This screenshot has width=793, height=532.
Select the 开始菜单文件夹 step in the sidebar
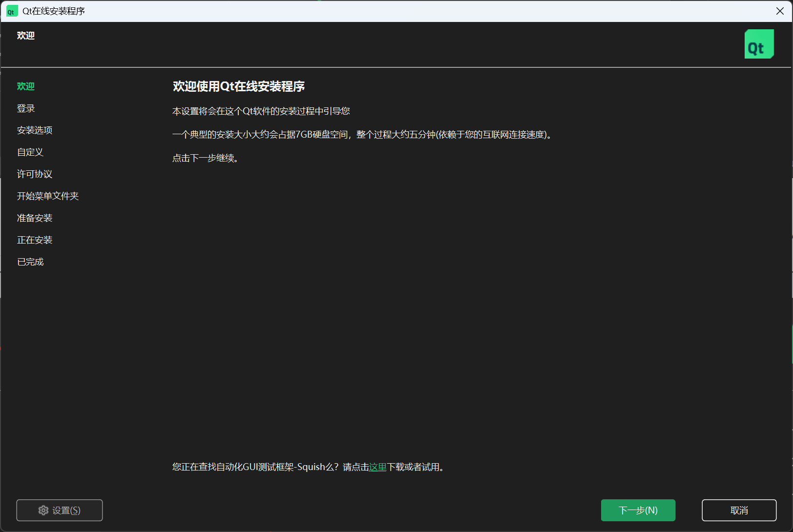(48, 196)
